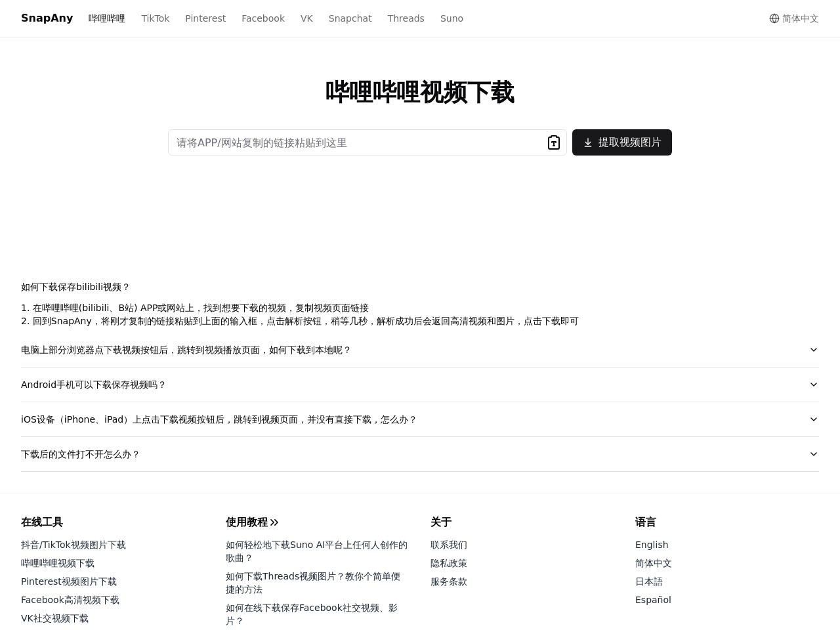Switch language to Español in footer
The width and height of the screenshot is (840, 630).
[653, 600]
